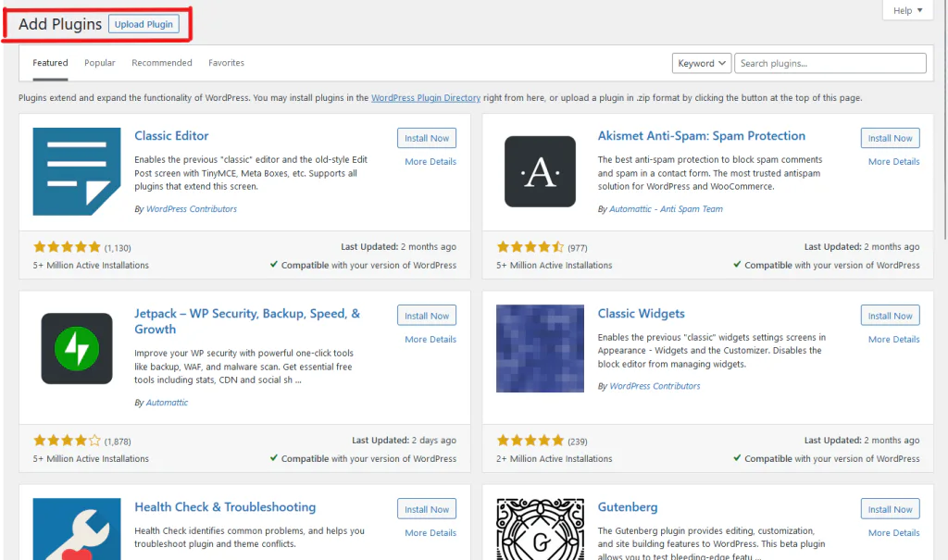Open the Keyword search type dropdown
This screenshot has height=560, width=948.
coord(702,63)
